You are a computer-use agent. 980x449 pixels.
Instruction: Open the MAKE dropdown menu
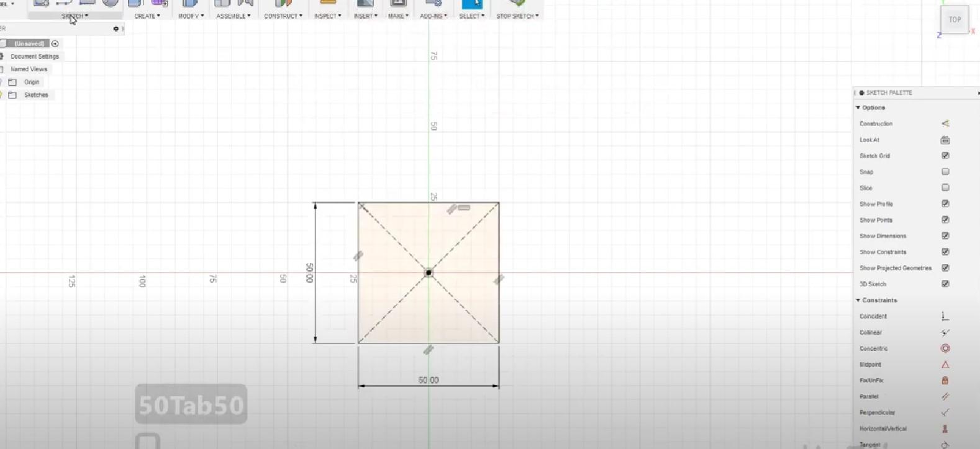point(398,16)
